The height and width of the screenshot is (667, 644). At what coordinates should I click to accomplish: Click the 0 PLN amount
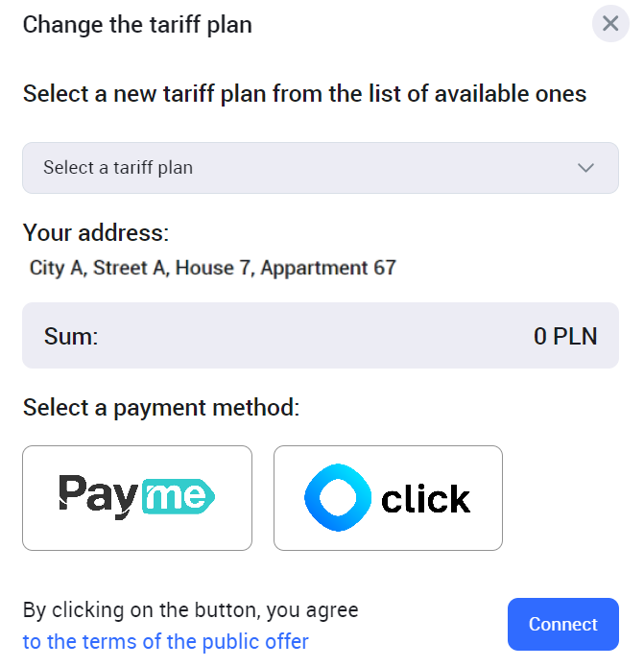(565, 336)
